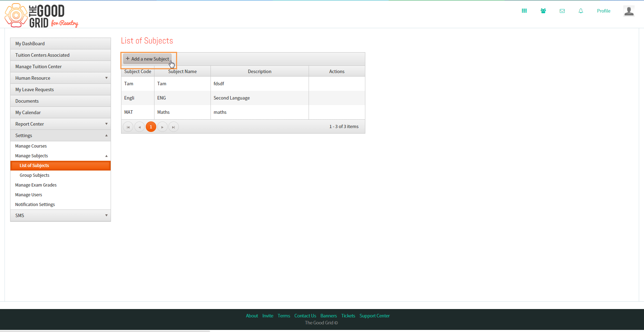The image size is (644, 332).
Task: Open the About footer link
Action: 252,316
